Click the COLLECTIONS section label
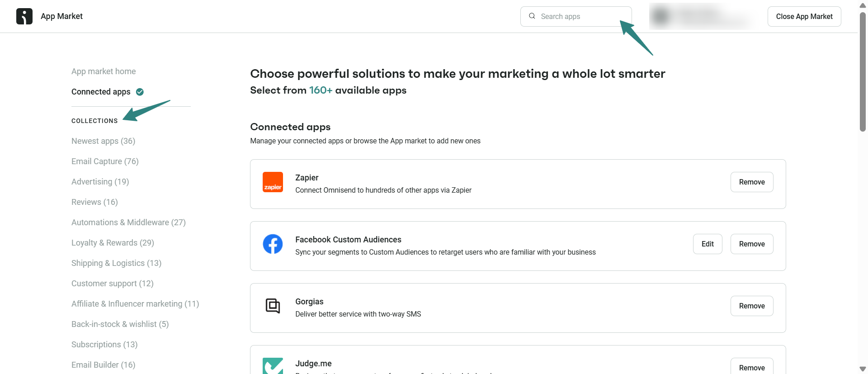868x374 pixels. click(x=94, y=121)
